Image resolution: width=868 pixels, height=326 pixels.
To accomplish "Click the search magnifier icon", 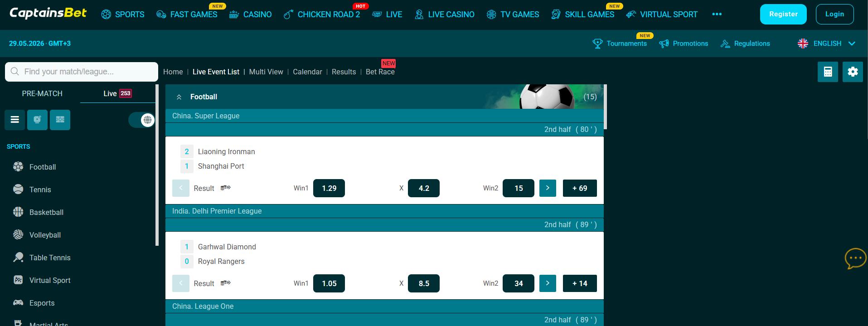I will [15, 72].
